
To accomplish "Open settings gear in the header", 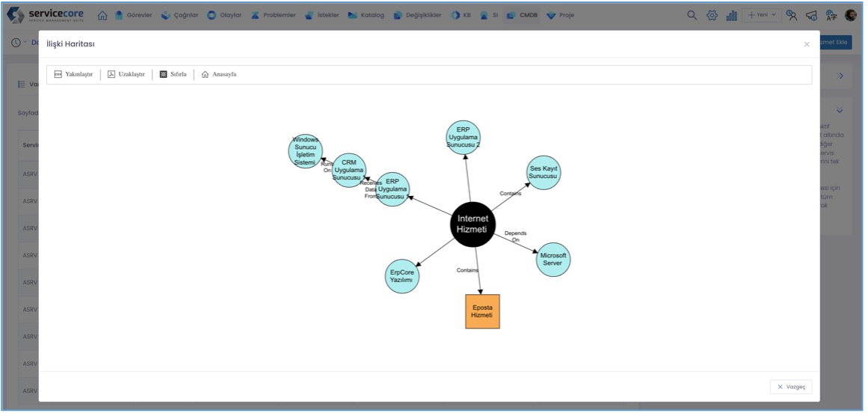I will [712, 15].
